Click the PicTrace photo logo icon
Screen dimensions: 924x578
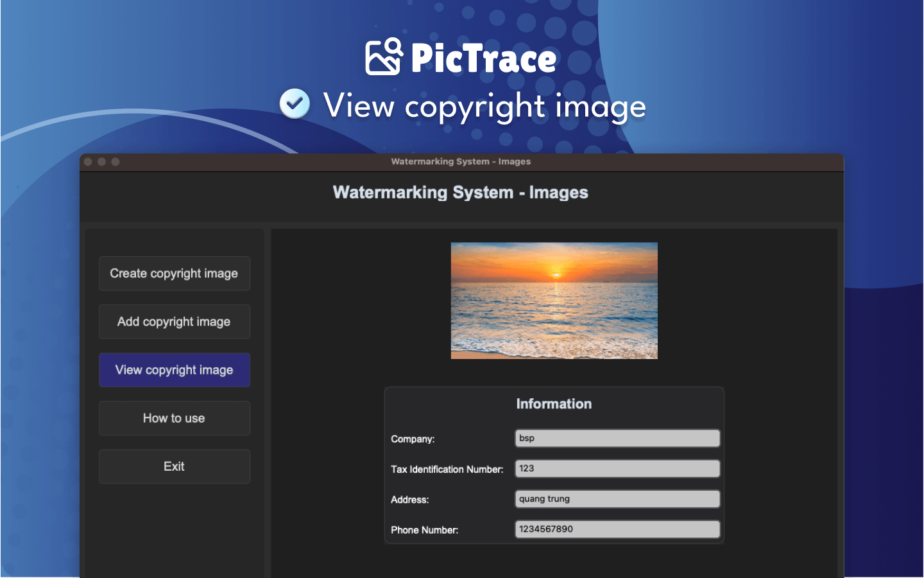point(384,57)
